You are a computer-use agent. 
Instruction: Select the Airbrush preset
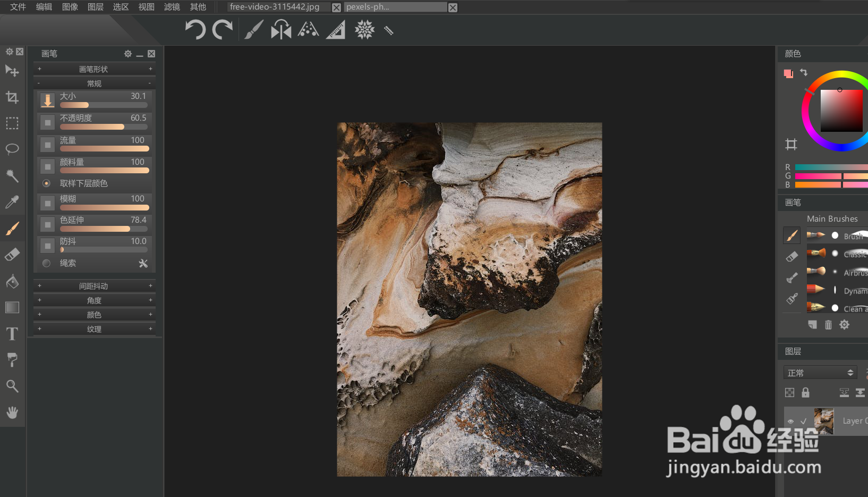click(x=837, y=272)
